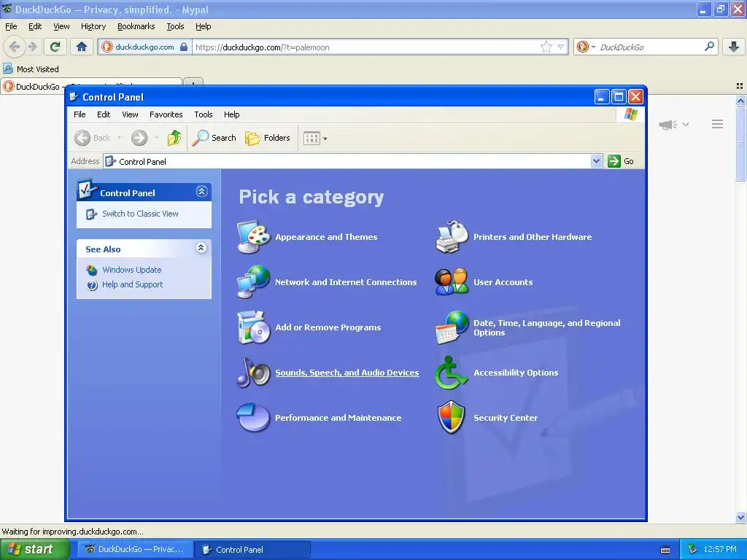The image size is (747, 560).
Task: Click Switch to Classic View link
Action: pos(140,214)
